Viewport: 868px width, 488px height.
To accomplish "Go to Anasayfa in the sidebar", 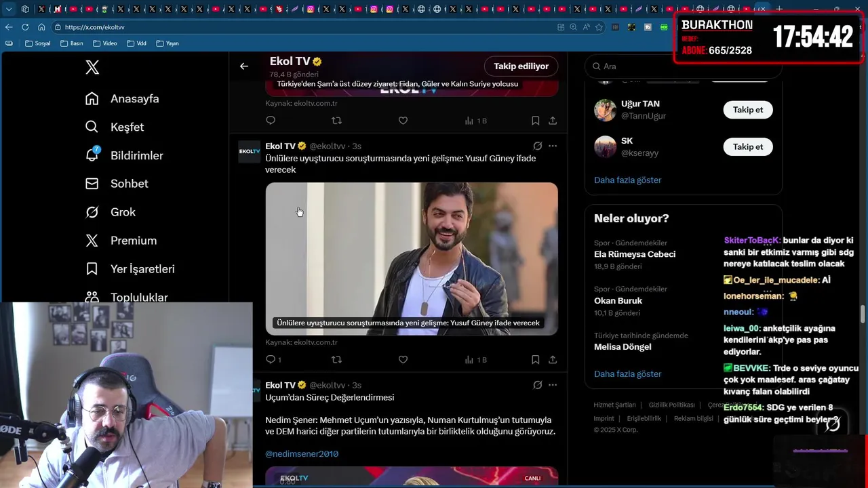I will tap(122, 99).
